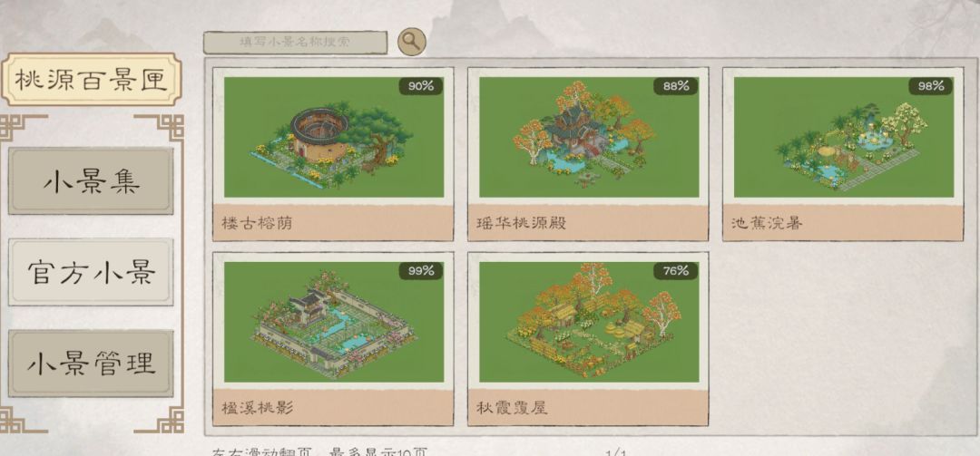Select the 瑶华桃源殿 scene thumbnail
980x456 pixels.
click(x=589, y=138)
